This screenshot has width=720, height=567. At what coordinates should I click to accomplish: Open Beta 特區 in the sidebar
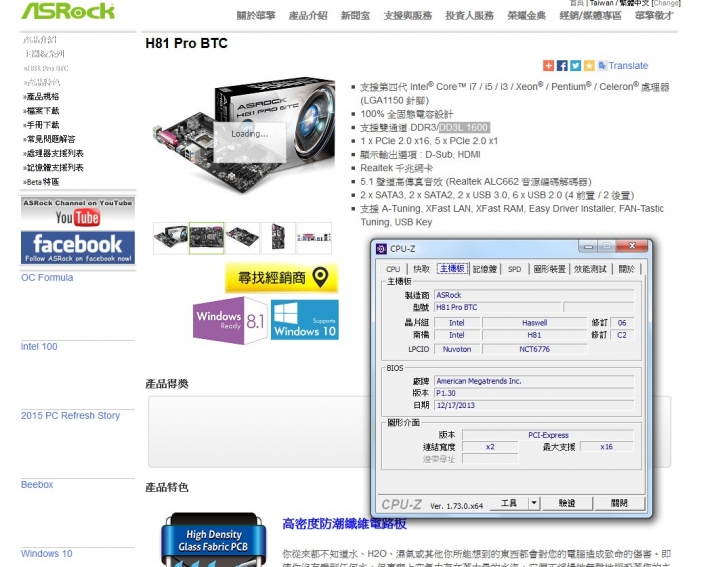tap(41, 182)
